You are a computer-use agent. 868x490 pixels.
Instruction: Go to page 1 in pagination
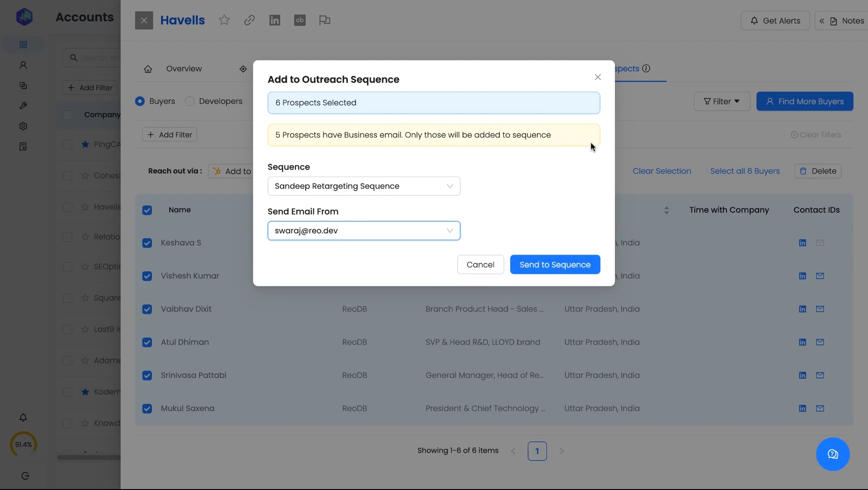(537, 451)
